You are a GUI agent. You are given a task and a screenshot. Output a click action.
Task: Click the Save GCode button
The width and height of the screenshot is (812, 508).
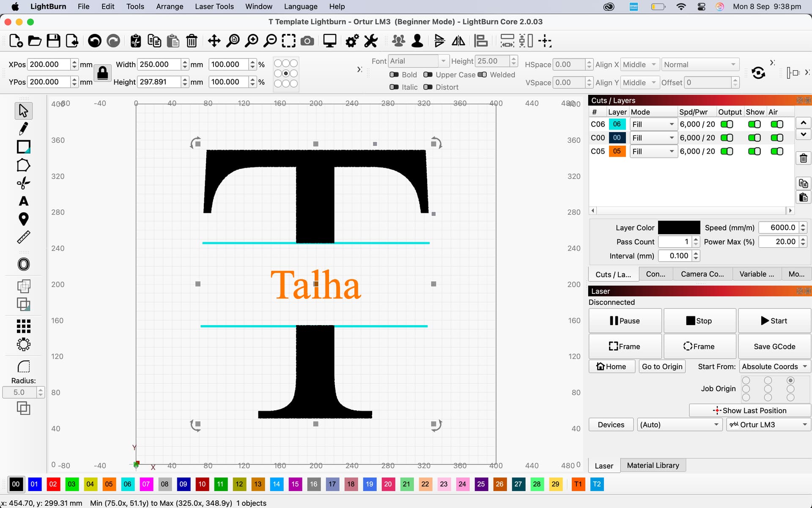[774, 346]
